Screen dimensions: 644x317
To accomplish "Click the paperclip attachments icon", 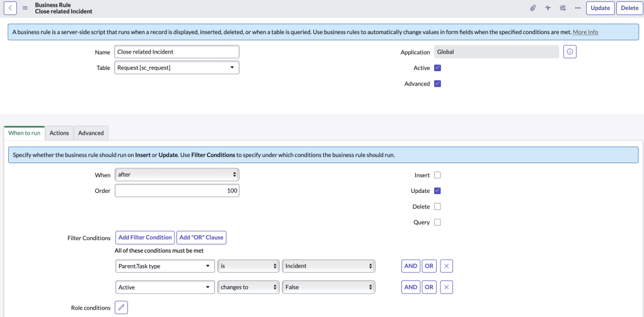I will click(x=532, y=8).
